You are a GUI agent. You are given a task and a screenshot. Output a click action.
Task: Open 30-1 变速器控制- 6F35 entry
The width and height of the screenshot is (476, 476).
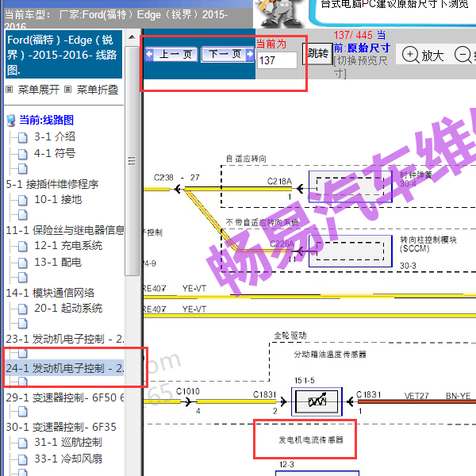click(x=61, y=427)
